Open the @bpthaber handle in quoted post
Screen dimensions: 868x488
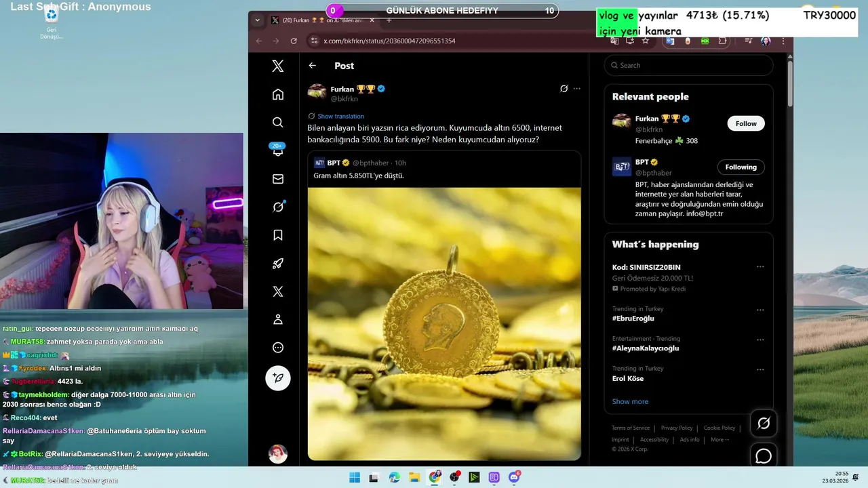pos(372,163)
